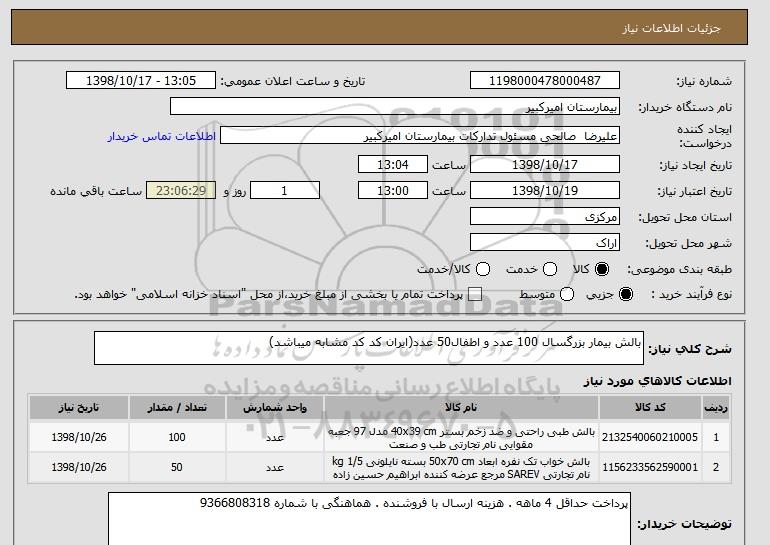Select the کالا radio button
Screen dimensions: 770x545
[x=602, y=269]
